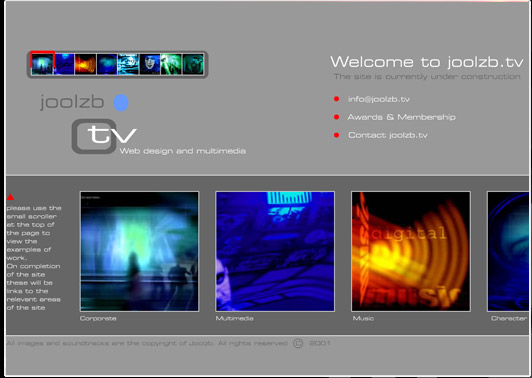Screen dimensions: 532x378
Task: Choose the fourth scroller thumbnail, dark blue swirl
Action: (107, 64)
